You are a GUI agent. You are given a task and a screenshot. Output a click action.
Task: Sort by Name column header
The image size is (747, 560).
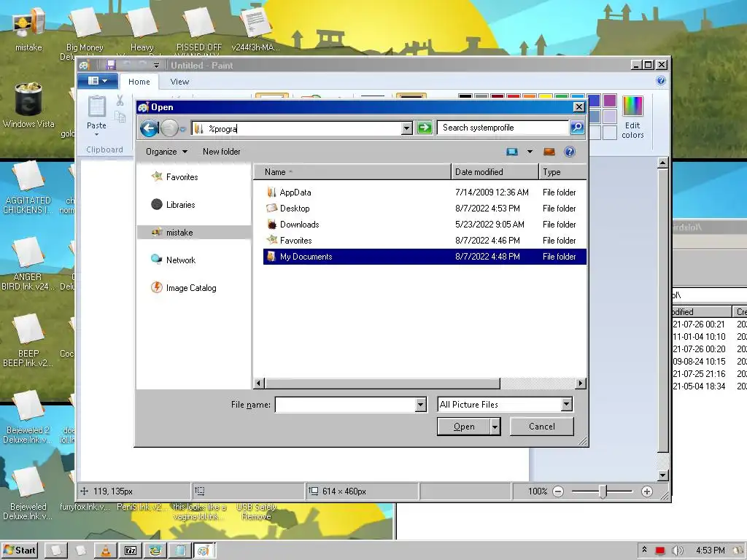tap(352, 172)
